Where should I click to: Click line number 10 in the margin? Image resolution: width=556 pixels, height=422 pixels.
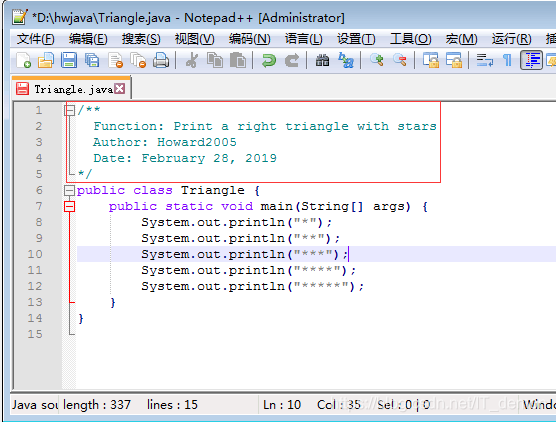(35, 254)
